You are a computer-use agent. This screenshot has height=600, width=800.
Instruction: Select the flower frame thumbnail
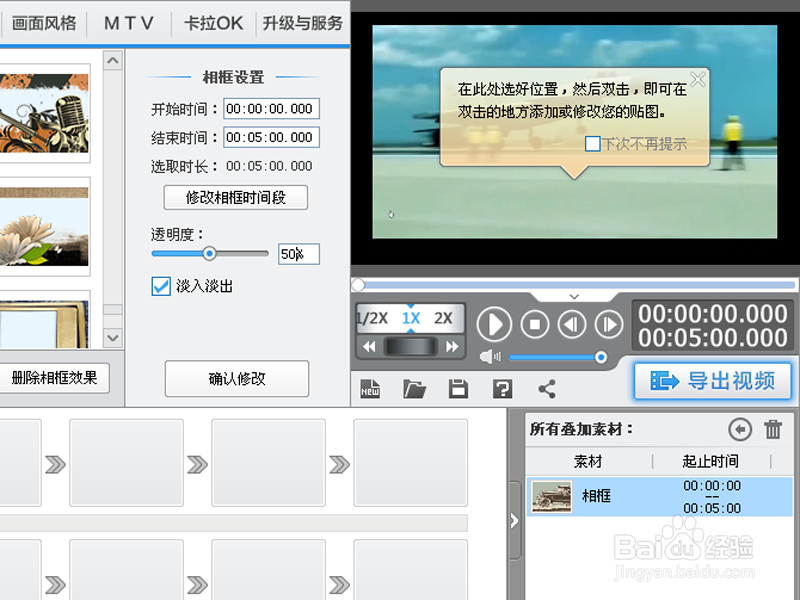pos(44,227)
